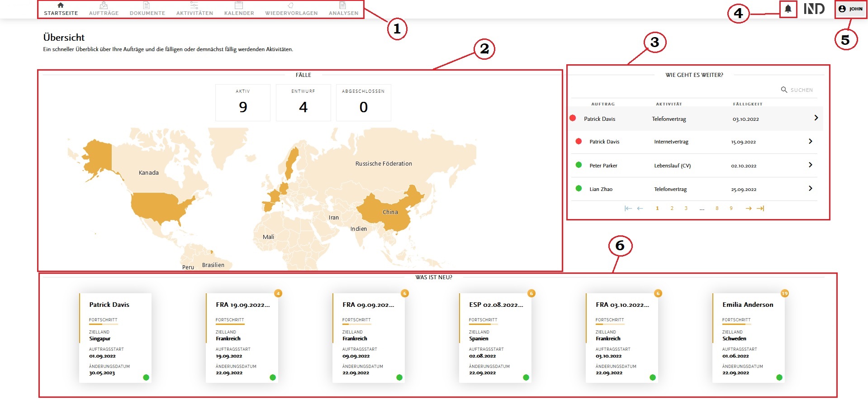This screenshot has width=868, height=415.
Task: Jump to first page arrow icon
Action: tap(628, 208)
